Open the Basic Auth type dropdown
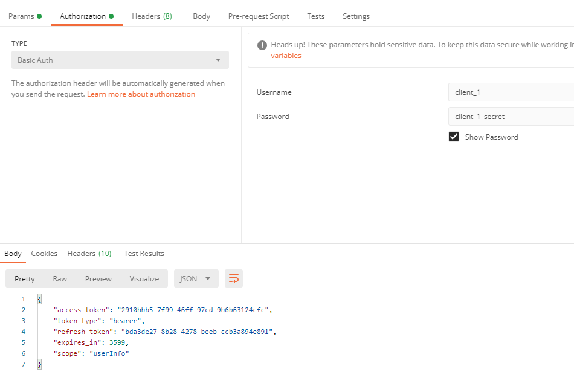This screenshot has width=574, height=392. pos(120,60)
